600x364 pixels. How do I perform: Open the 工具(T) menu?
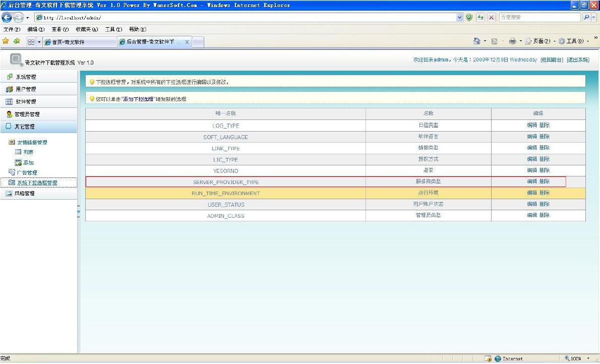(113, 29)
